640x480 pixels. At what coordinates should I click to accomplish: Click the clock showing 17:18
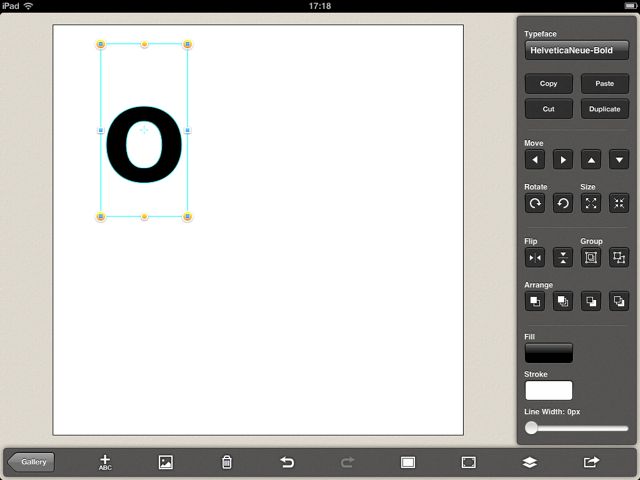coord(320,6)
